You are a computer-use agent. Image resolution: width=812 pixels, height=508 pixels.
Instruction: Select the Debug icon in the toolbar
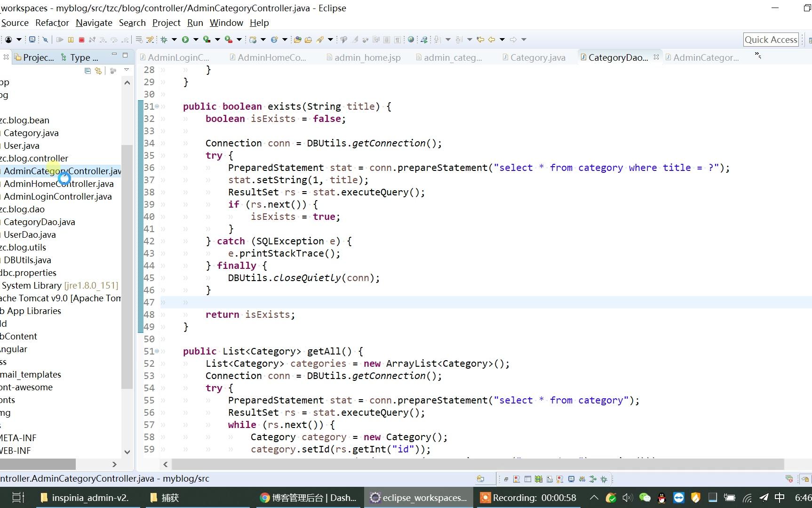click(x=164, y=40)
